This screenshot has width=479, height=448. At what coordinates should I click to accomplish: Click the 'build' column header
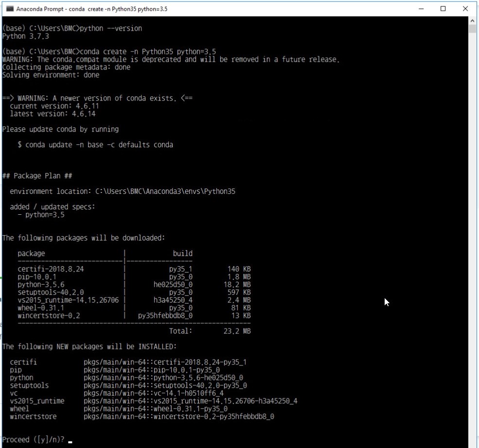[x=183, y=253]
